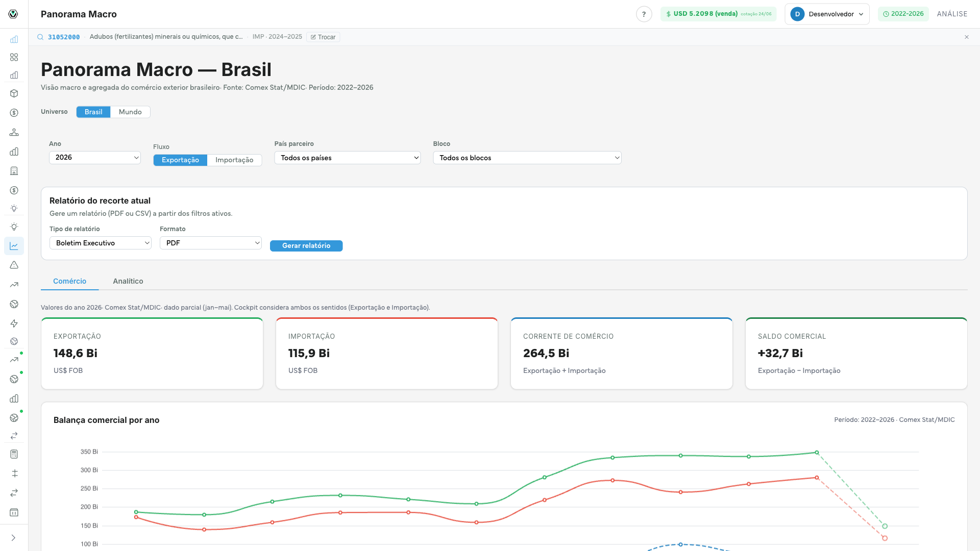Expand the País parceiro dropdown
The width and height of the screenshot is (980, 551).
click(348, 158)
